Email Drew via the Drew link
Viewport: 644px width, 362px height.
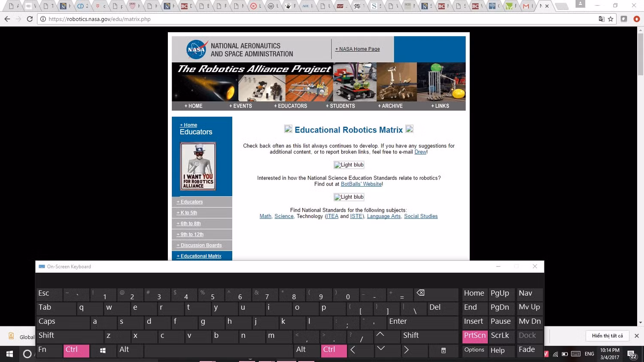click(420, 152)
